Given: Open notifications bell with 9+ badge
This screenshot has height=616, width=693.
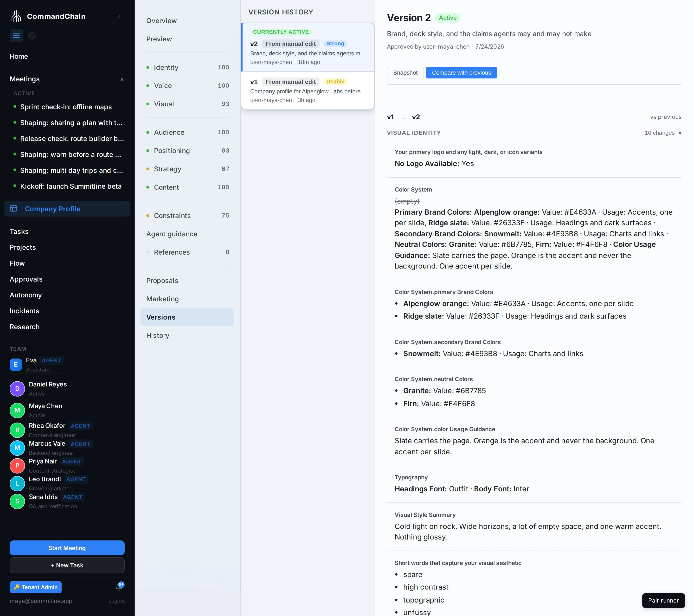Looking at the screenshot, I should (119, 587).
